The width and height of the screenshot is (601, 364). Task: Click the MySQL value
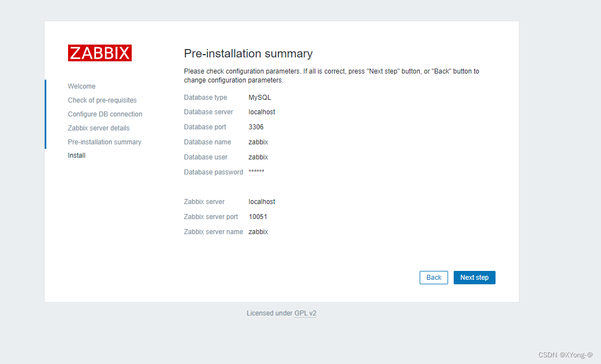click(x=259, y=97)
